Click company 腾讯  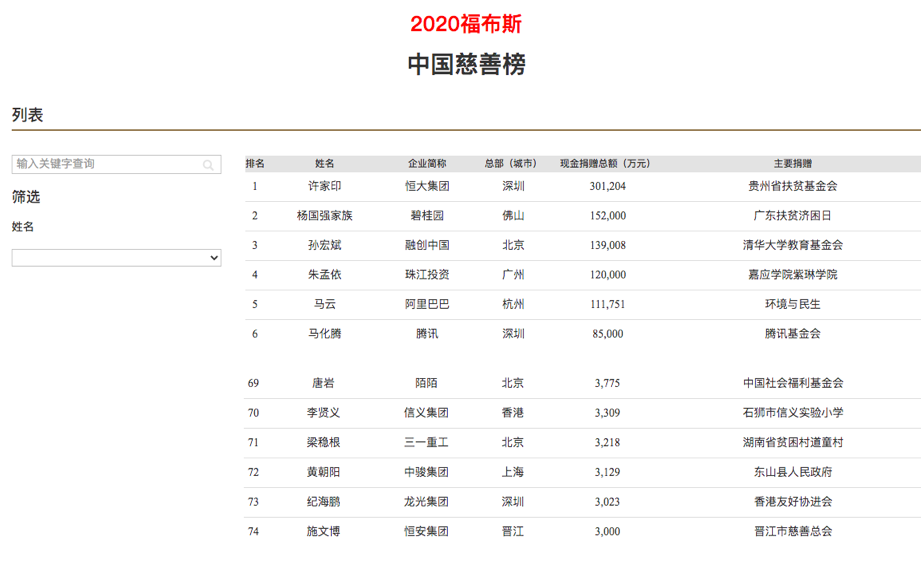pyautogui.click(x=427, y=334)
